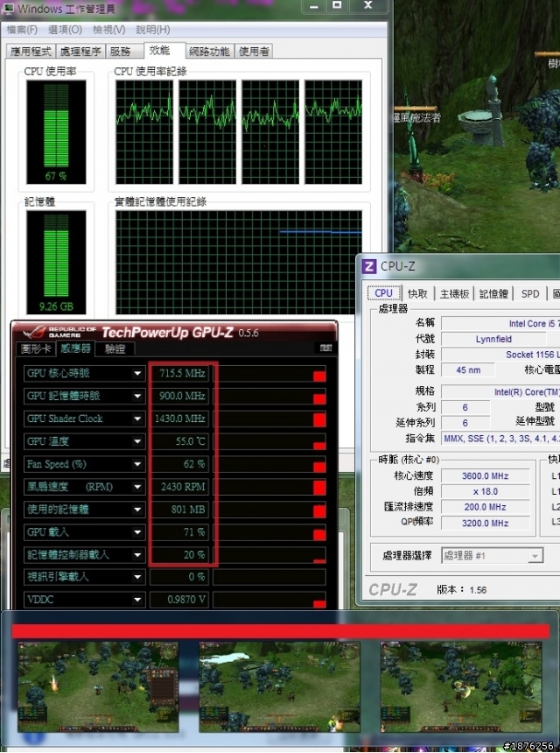
Task: Click the 55.0 °C temperature value
Action: [x=179, y=441]
